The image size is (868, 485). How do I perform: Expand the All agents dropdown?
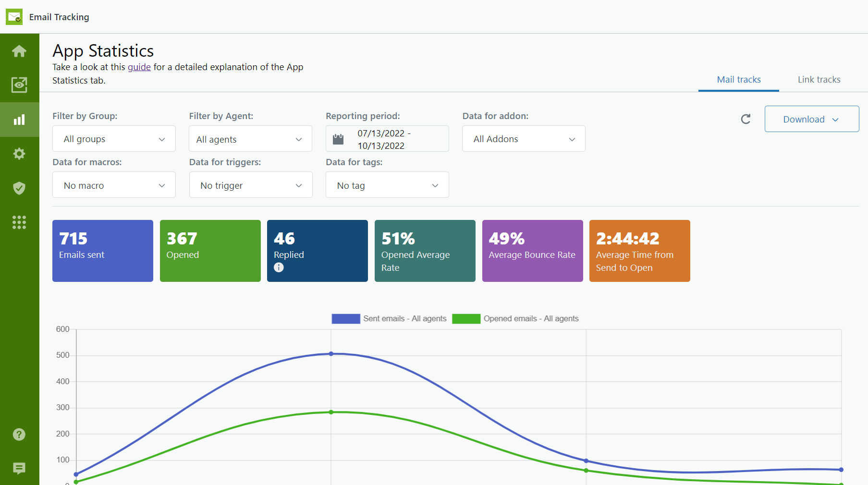click(x=250, y=139)
